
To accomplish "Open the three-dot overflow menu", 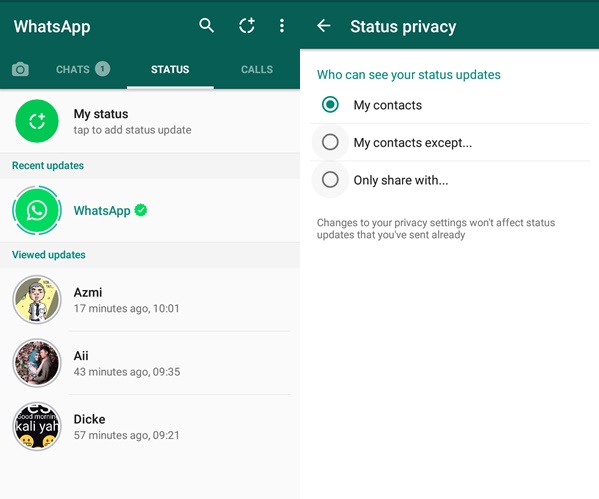I will [282, 26].
